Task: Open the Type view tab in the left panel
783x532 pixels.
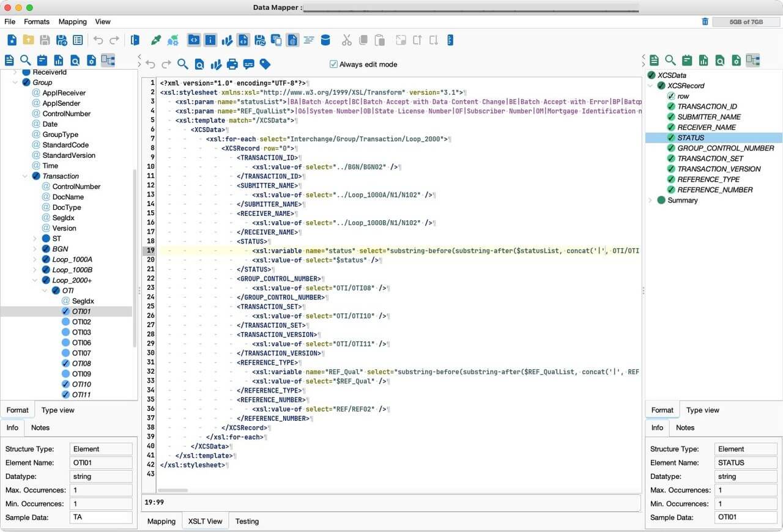Action: point(58,410)
